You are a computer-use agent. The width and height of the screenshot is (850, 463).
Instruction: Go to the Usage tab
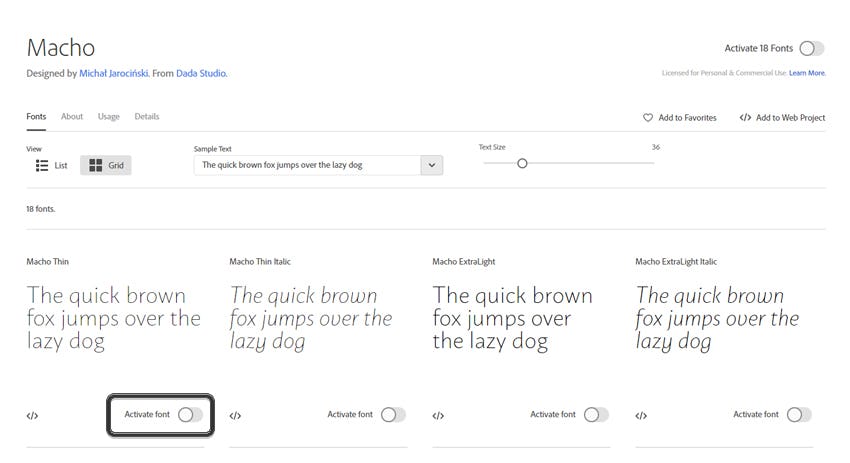[x=109, y=116]
